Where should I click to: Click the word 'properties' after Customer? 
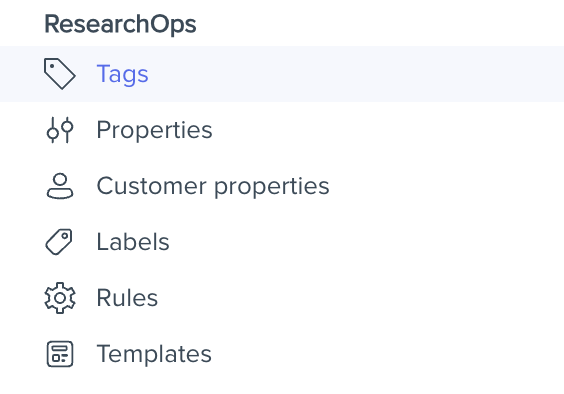[272, 187]
